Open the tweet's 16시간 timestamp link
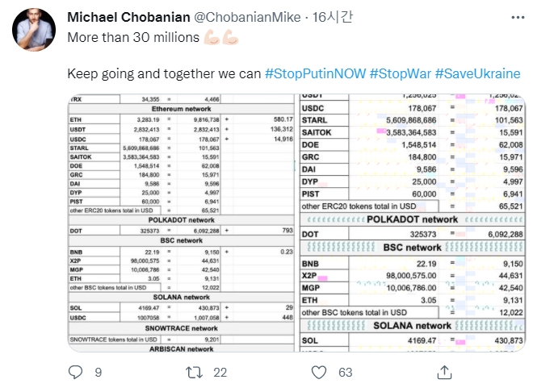Screen dimensions: 533x392 point(328,17)
